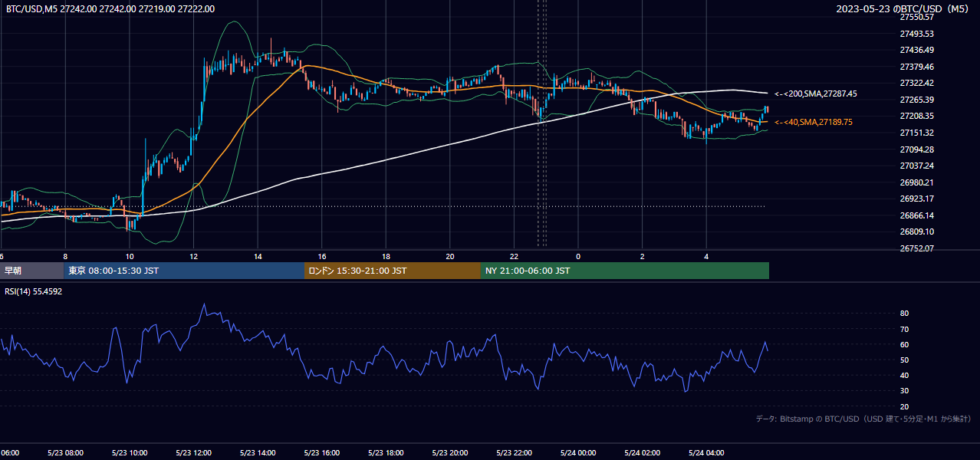Image resolution: width=980 pixels, height=460 pixels.
Task: Click hour tick 16 under the price chart
Action: (x=322, y=256)
